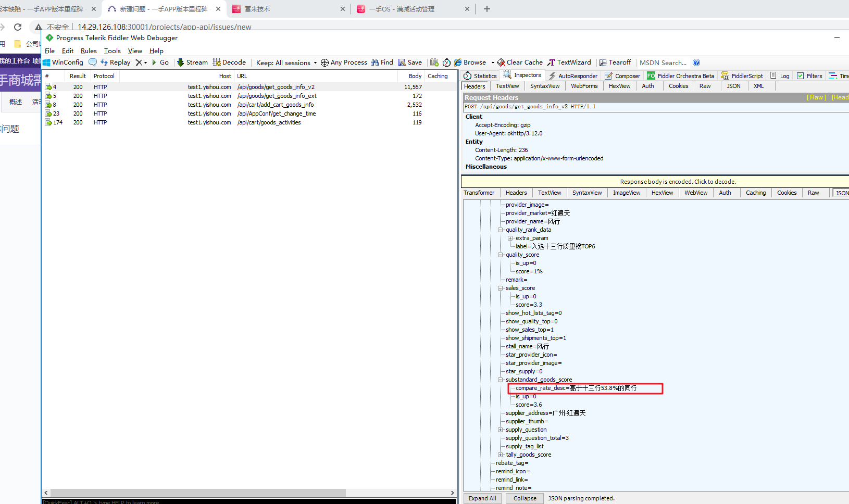
Task: Open the Browse dropdown arrow
Action: [493, 62]
